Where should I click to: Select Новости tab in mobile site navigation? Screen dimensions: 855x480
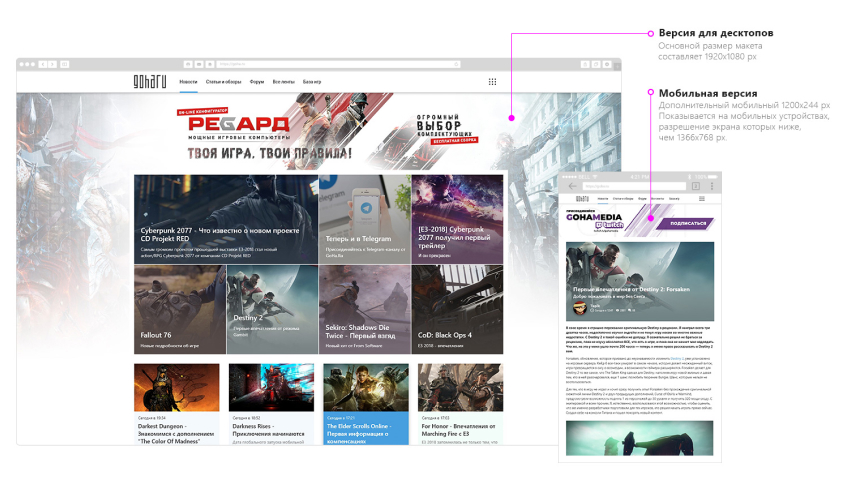[603, 199]
